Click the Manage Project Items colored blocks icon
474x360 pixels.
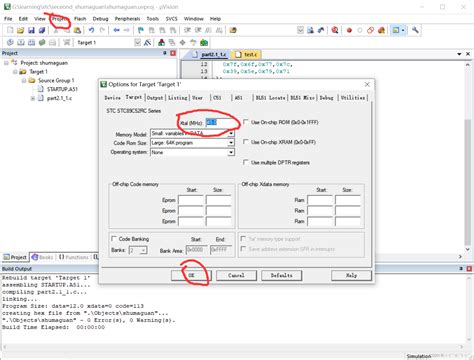(x=162, y=43)
